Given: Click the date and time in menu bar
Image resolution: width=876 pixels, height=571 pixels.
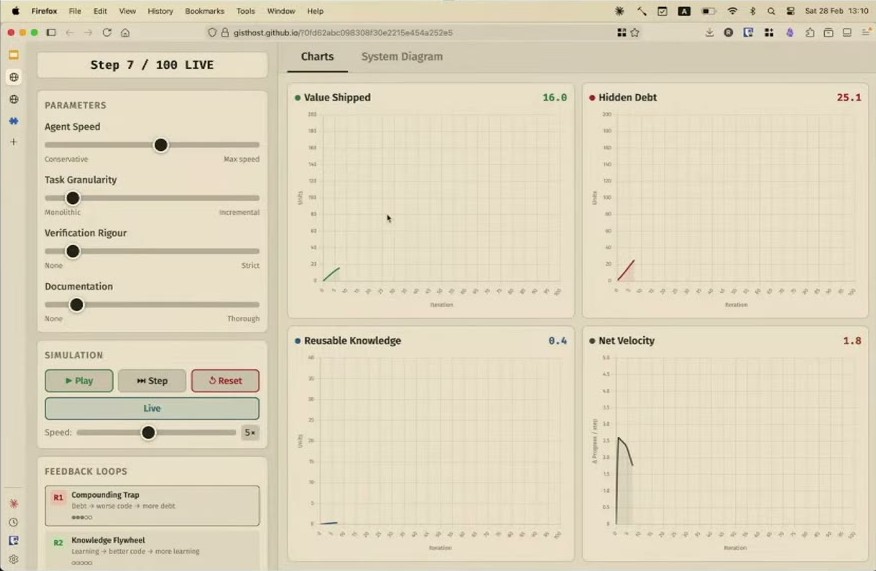Looking at the screenshot, I should pyautogui.click(x=836, y=11).
